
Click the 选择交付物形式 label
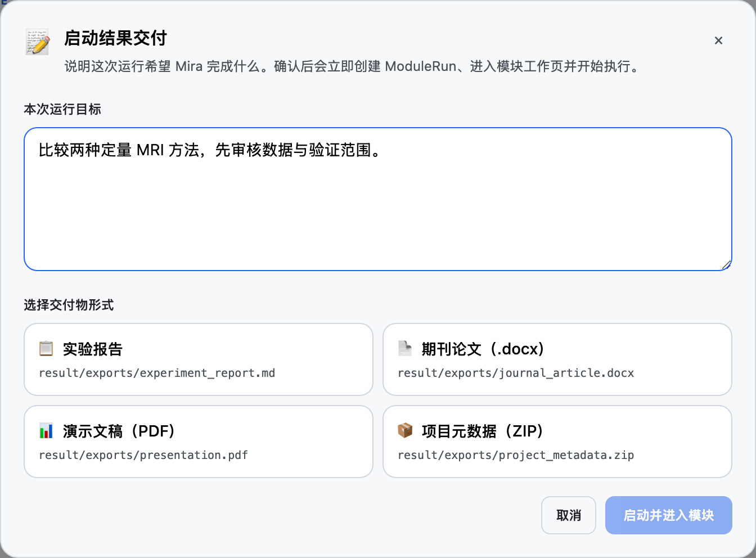point(69,305)
